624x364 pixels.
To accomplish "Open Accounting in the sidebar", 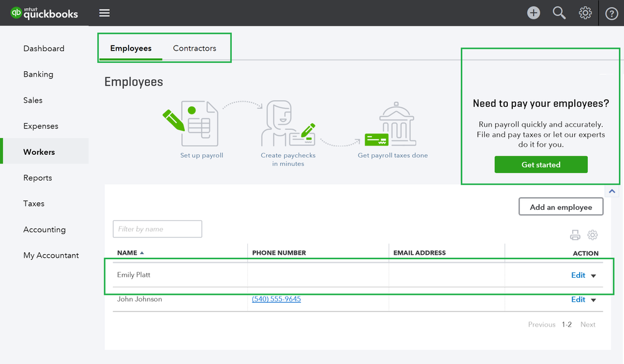I will point(44,230).
